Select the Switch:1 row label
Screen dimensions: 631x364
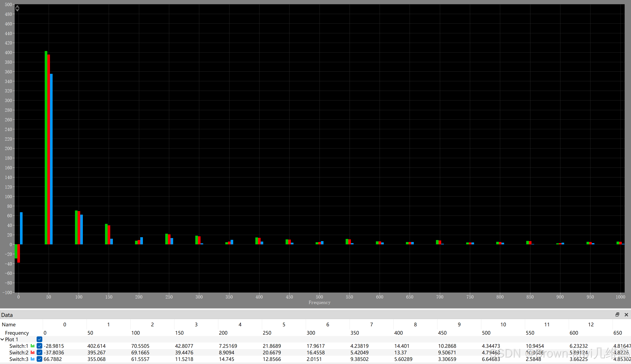(x=19, y=346)
